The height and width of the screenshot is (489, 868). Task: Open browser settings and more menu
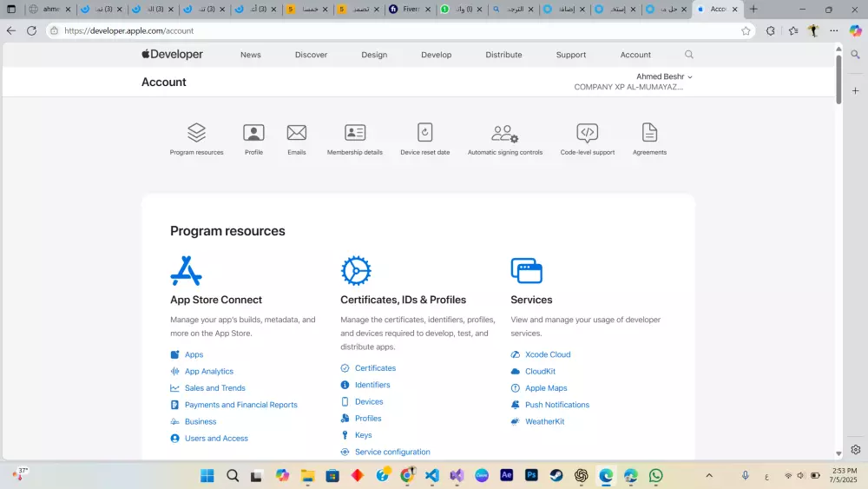pos(833,31)
